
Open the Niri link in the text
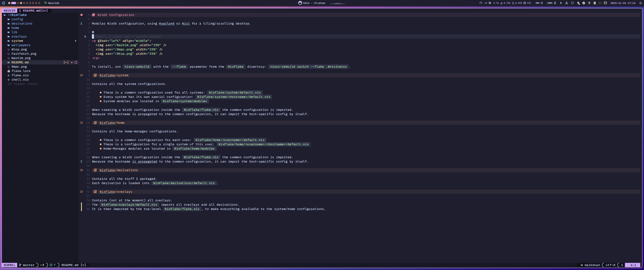point(186,24)
